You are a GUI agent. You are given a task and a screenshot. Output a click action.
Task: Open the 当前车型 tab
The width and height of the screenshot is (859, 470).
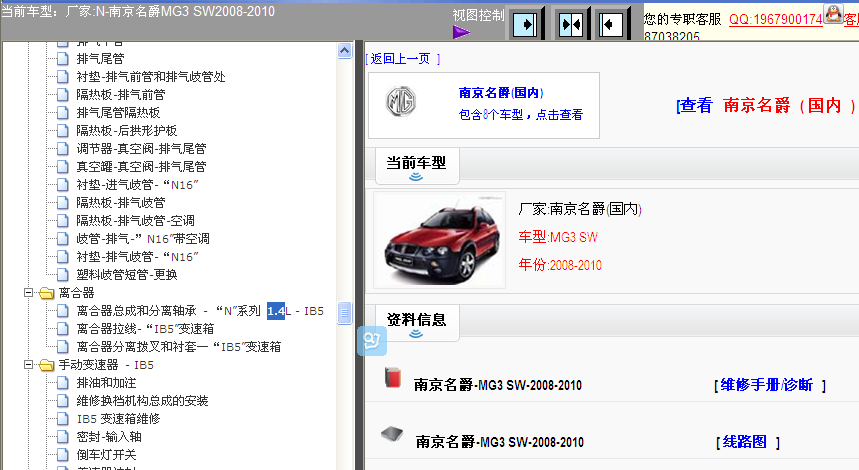pyautogui.click(x=416, y=164)
